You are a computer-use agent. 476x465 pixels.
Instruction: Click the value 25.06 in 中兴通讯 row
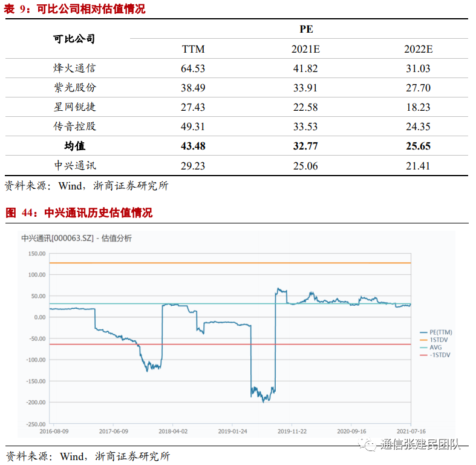point(305,166)
